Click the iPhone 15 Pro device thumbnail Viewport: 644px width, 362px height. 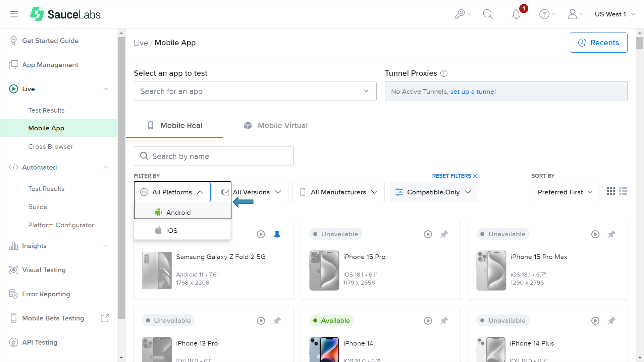point(324,270)
